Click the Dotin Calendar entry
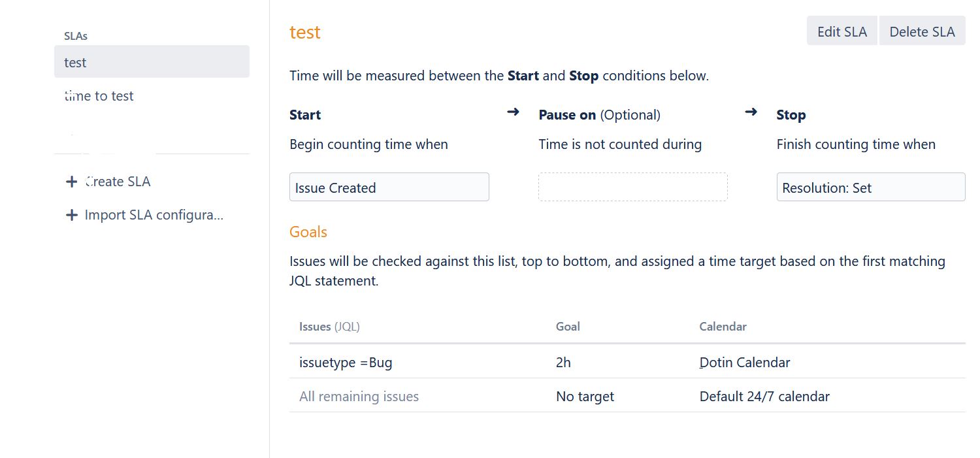Image resolution: width=980 pixels, height=458 pixels. click(745, 362)
